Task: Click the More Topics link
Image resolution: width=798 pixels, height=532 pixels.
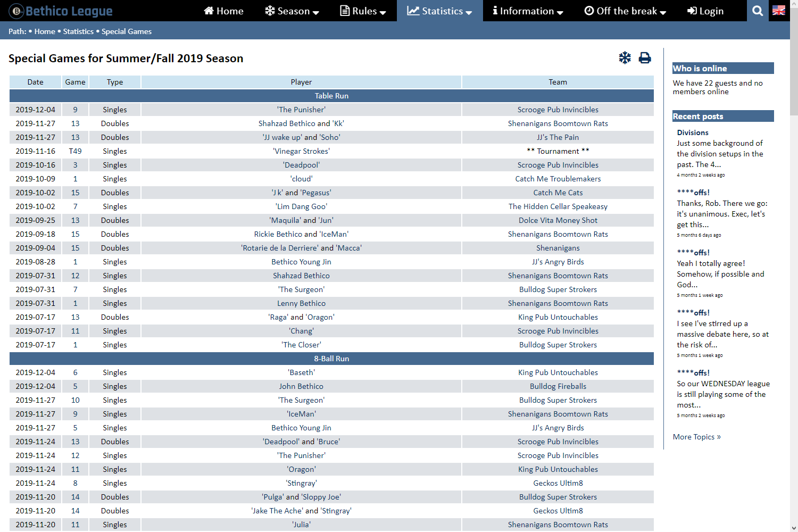Action: (x=696, y=437)
